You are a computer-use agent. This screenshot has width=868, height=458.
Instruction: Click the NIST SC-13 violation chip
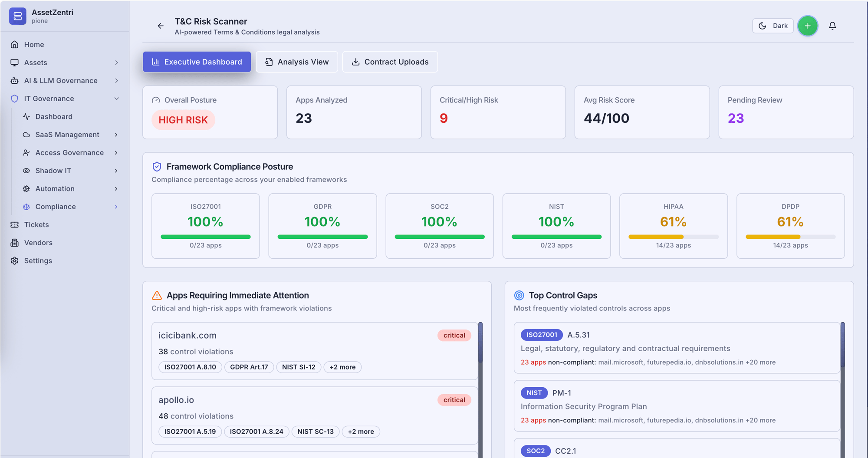tap(316, 432)
